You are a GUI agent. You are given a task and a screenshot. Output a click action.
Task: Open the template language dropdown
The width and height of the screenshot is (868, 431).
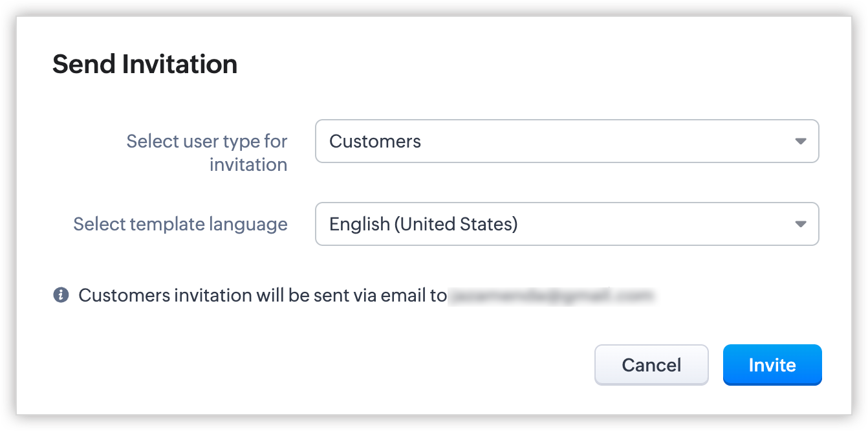567,224
